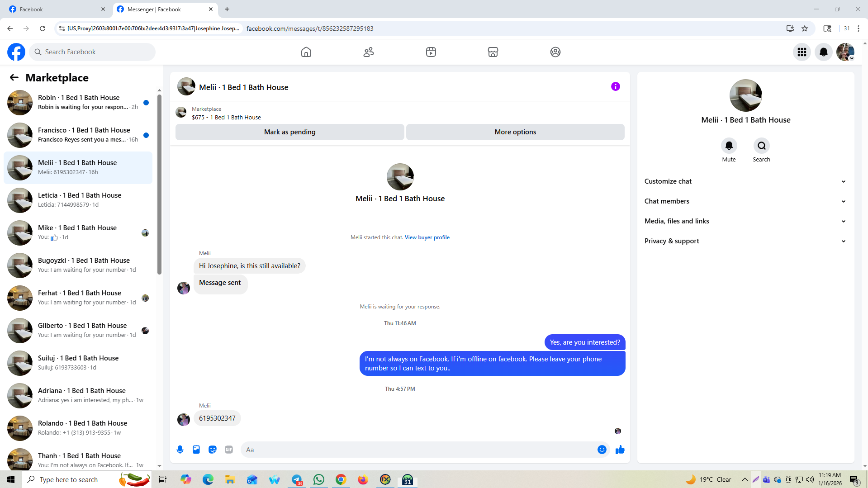Open Suiluj's conversation
This screenshot has width=868, height=488.
78,363
